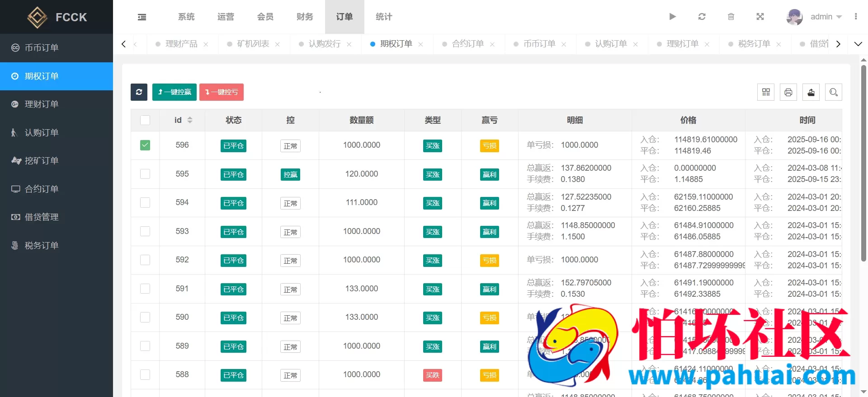
Task: Toggle the sidebar collapse icon
Action: coord(142,17)
